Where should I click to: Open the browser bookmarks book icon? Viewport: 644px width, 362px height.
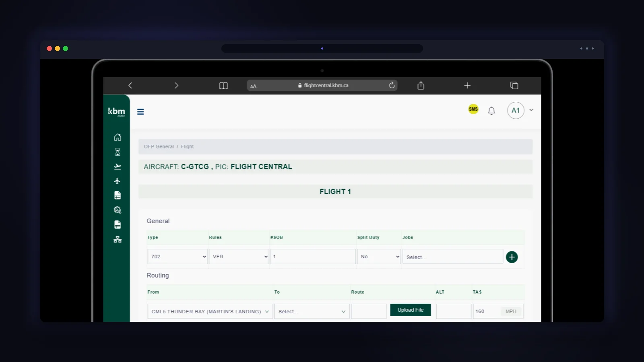(223, 86)
